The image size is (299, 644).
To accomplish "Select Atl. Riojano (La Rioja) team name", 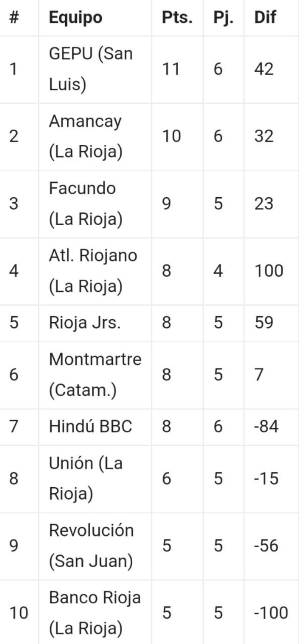I will 93,271.
